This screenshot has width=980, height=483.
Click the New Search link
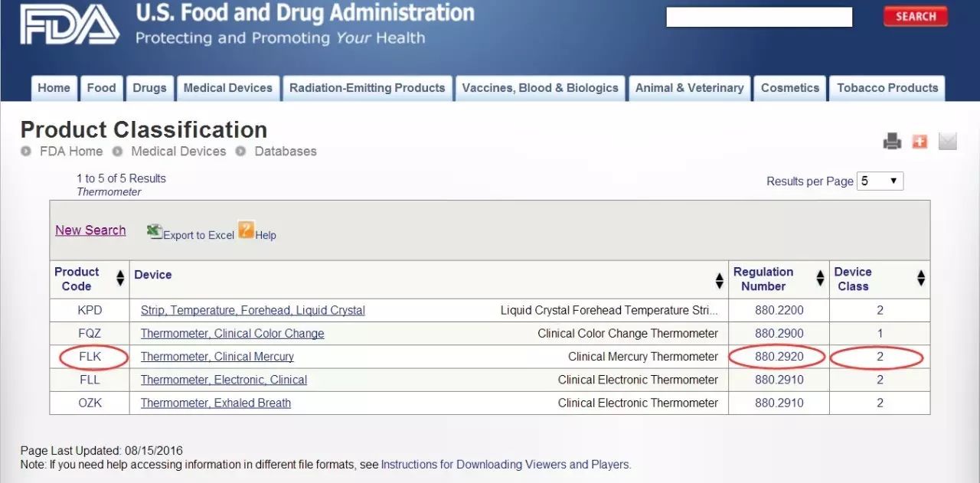[x=90, y=230]
